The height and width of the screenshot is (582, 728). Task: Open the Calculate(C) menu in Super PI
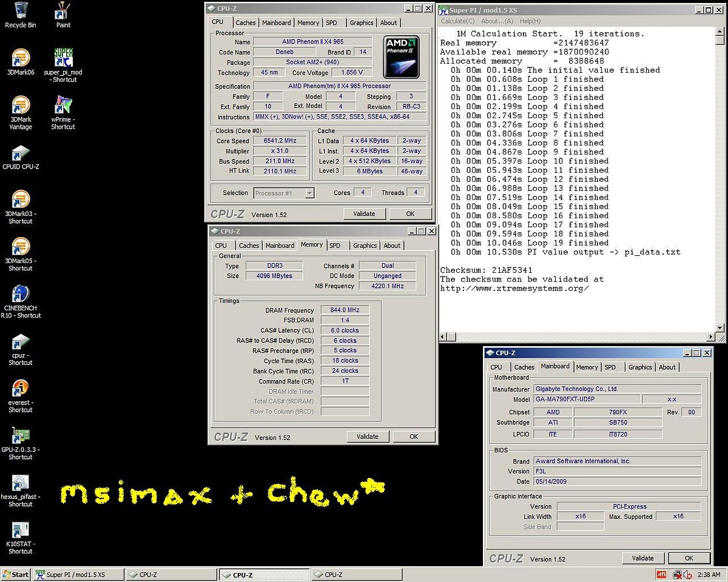point(458,21)
